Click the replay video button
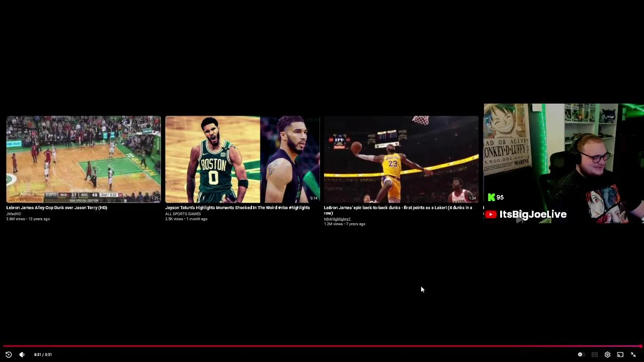The width and height of the screenshot is (644, 362). [x=9, y=354]
